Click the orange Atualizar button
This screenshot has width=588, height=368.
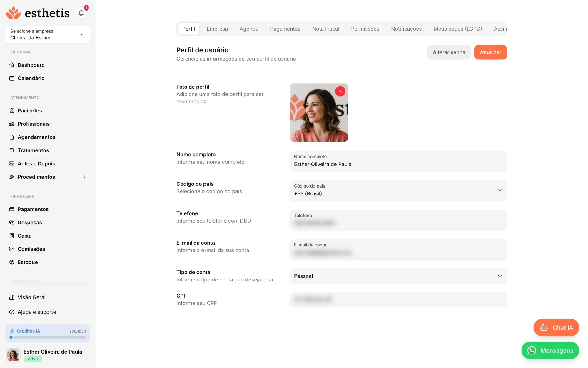[490, 52]
